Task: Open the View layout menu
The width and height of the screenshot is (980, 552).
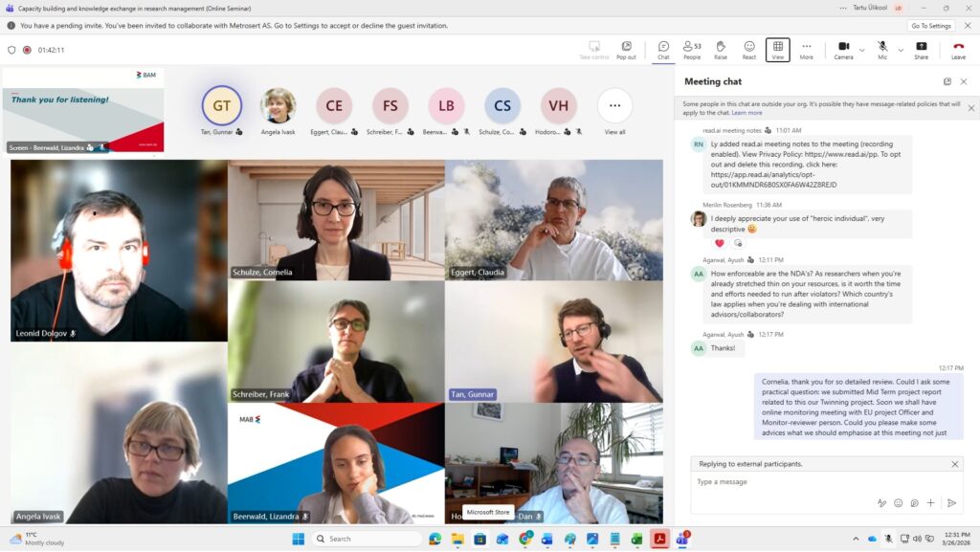Action: (x=777, y=50)
